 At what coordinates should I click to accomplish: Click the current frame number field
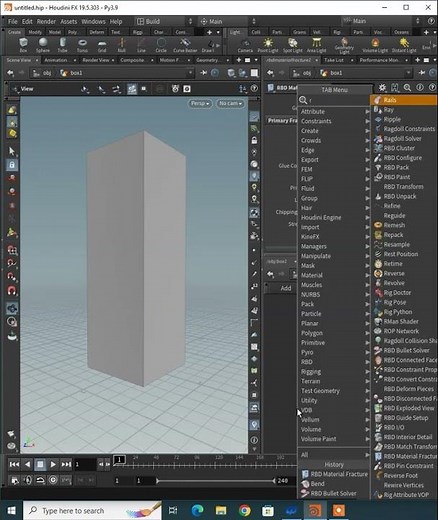coord(85,464)
